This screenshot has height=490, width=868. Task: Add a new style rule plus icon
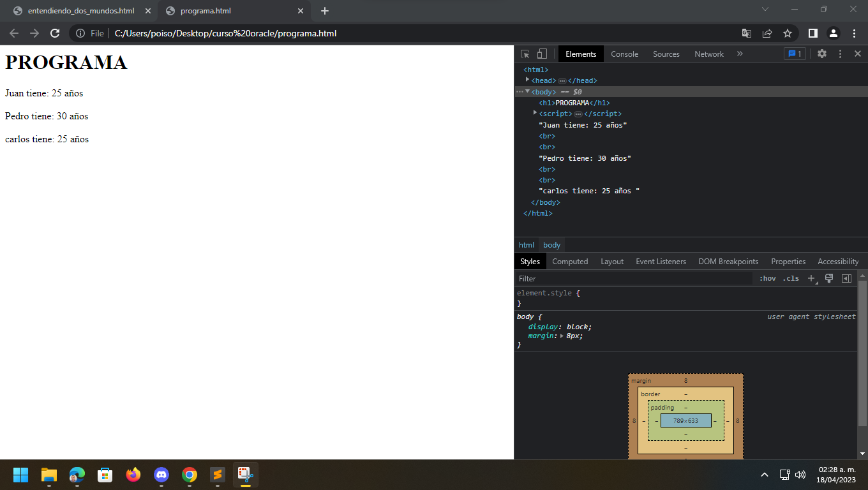812,279
